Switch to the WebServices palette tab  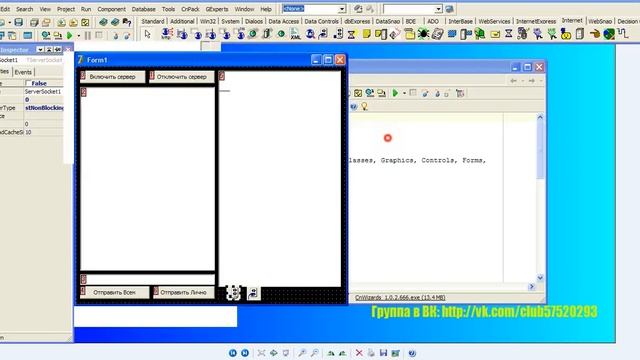tap(494, 21)
